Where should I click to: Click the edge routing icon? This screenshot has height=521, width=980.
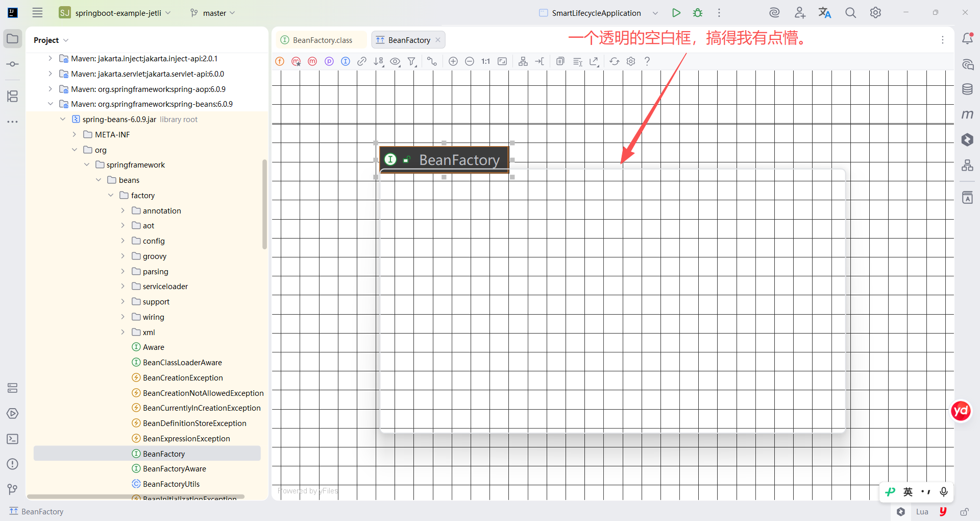(432, 61)
